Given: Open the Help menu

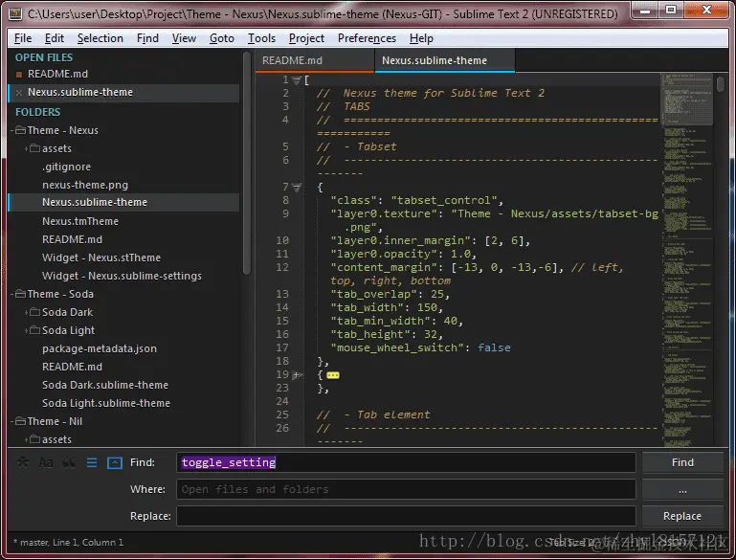Looking at the screenshot, I should 421,38.
